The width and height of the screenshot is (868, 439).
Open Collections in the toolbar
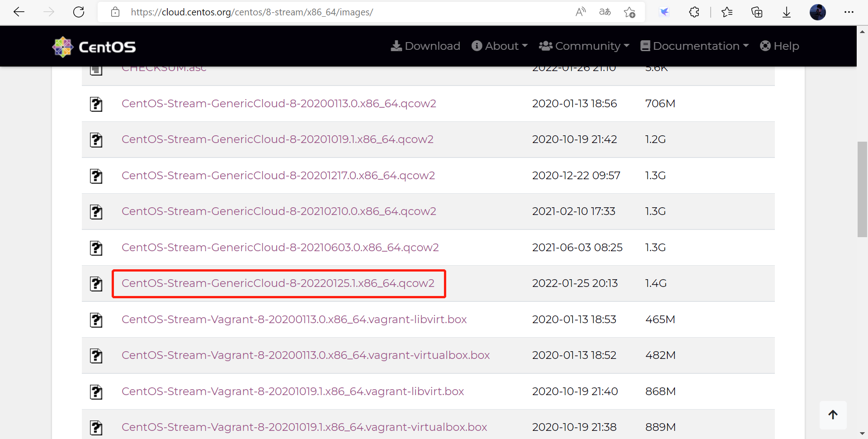pyautogui.click(x=757, y=12)
